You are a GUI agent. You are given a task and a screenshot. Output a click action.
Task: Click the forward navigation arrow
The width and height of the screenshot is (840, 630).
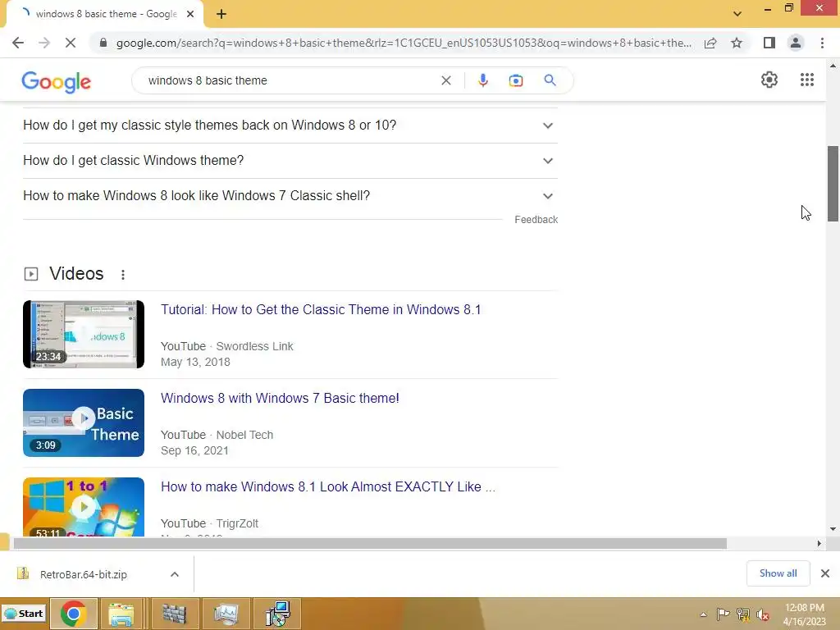[x=44, y=43]
